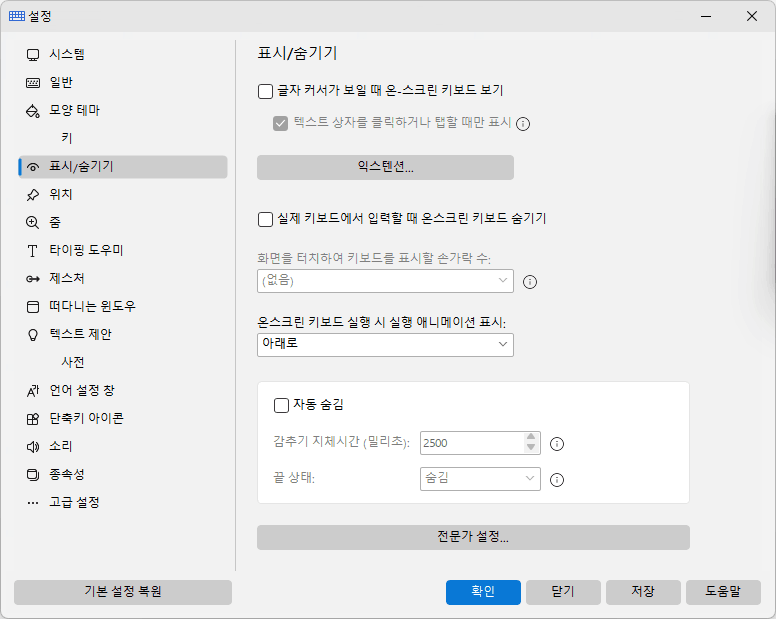776x619 pixels.
Task: Click the magnifier icon beside 줌
Action: point(33,223)
